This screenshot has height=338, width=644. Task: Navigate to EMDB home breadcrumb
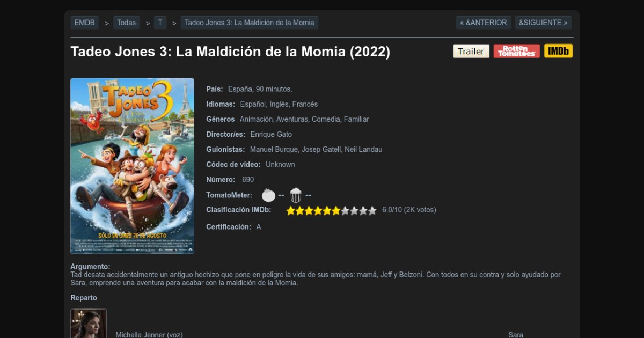[84, 23]
